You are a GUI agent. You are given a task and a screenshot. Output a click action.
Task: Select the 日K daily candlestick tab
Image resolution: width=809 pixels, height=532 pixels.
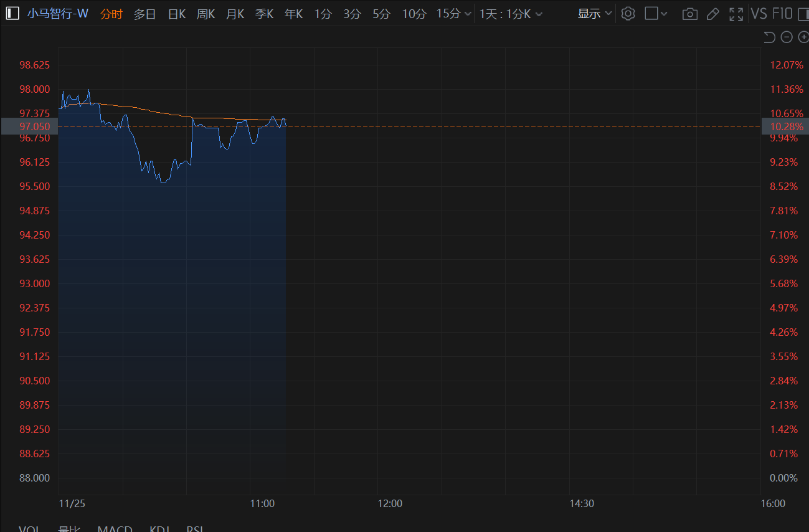(177, 14)
